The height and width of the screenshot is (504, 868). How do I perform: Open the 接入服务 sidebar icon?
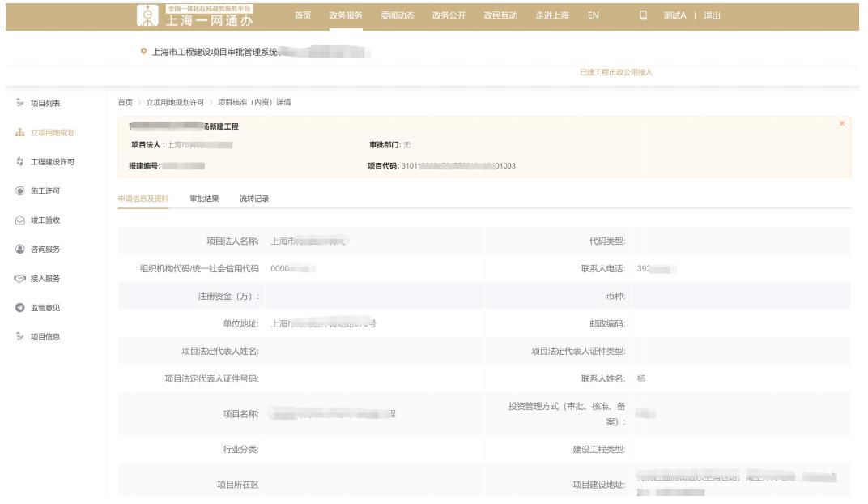19,279
